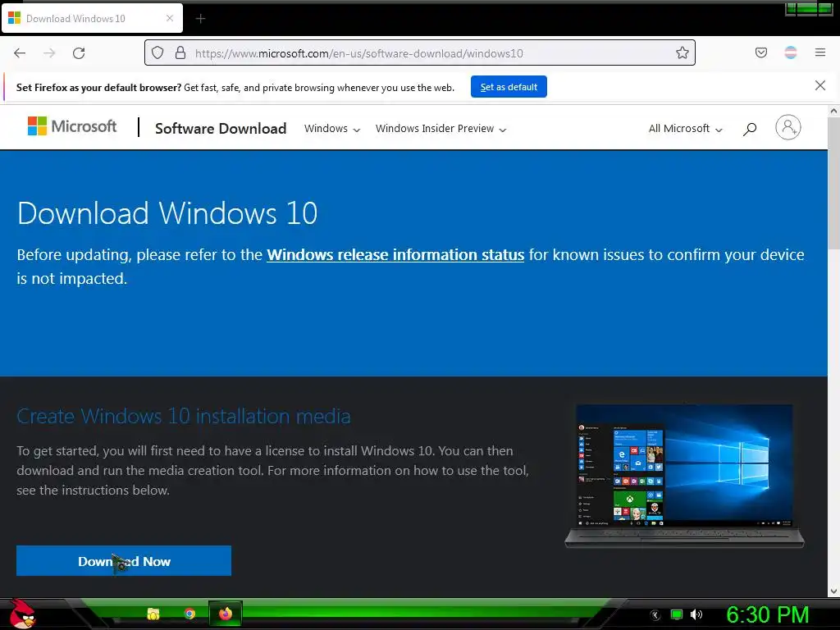Click the Firefox account avatar icon

pos(790,52)
